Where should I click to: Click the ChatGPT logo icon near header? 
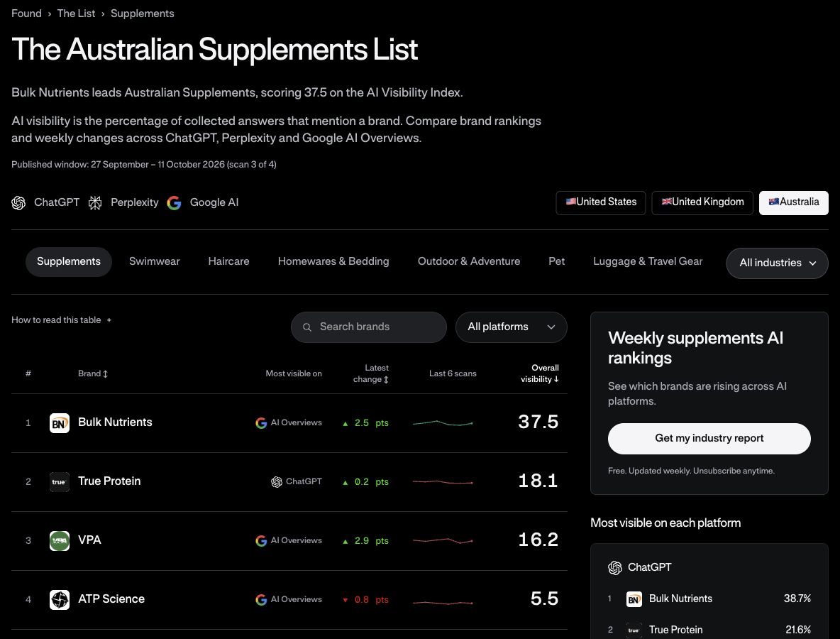coord(18,202)
